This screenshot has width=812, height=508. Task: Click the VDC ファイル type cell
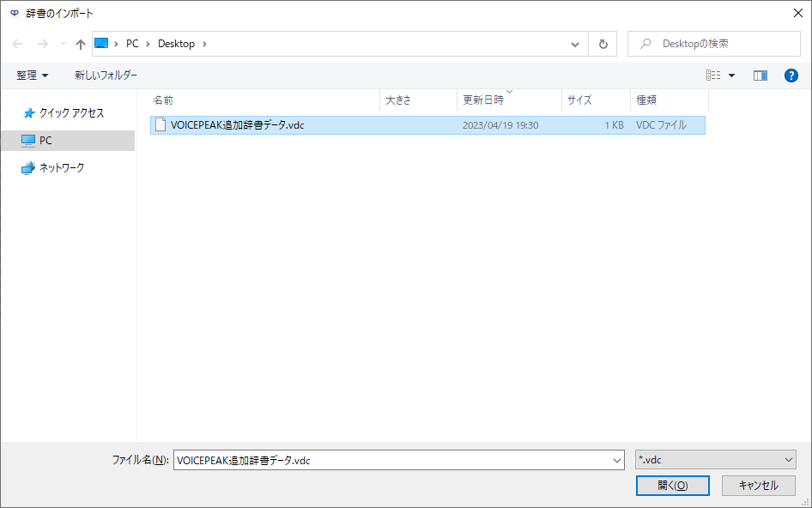click(661, 125)
